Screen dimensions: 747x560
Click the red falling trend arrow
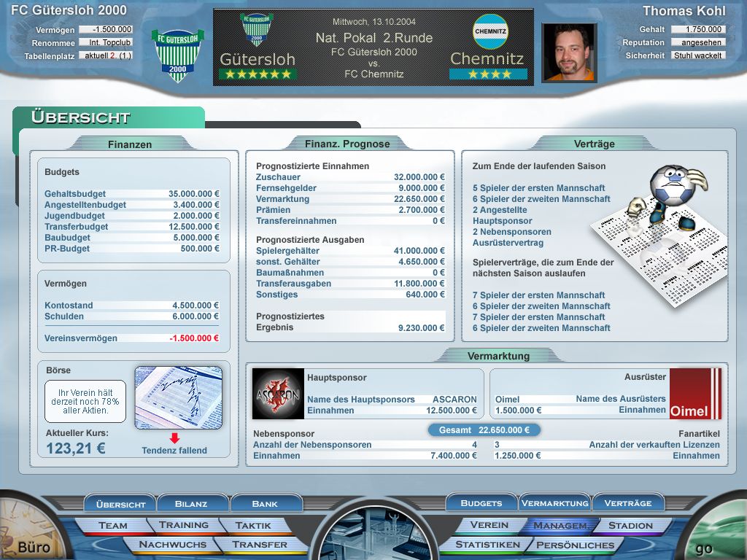[174, 438]
